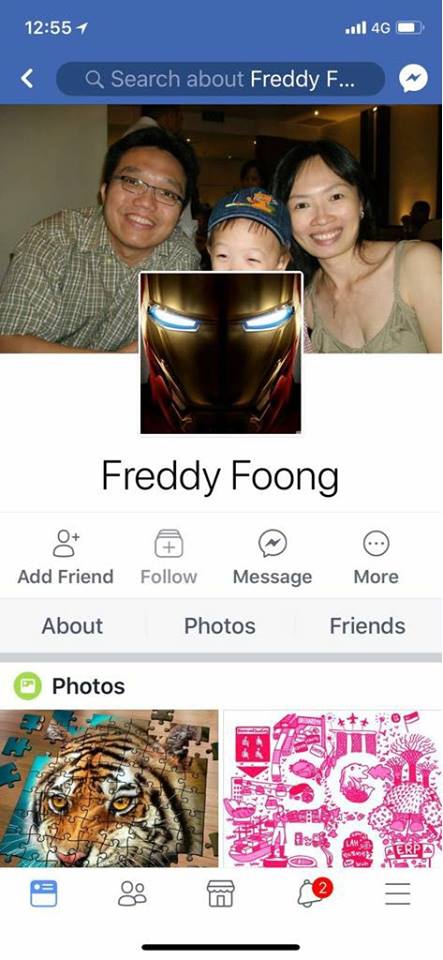Tap the back arrow icon
Viewport: 443px width, 960px height.
pos(27,78)
